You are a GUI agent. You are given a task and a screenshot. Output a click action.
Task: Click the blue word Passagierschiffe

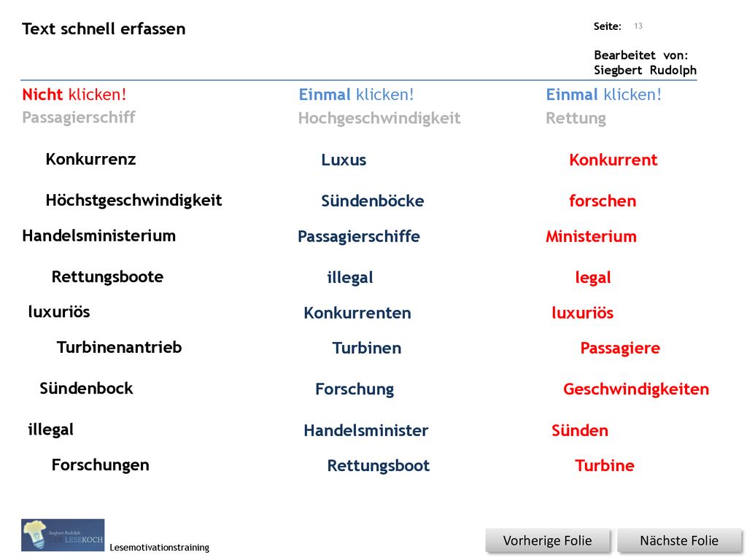[359, 237]
